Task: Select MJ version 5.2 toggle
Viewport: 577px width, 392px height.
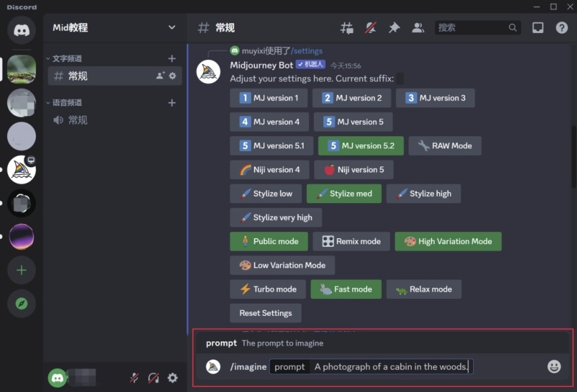Action: (x=360, y=146)
